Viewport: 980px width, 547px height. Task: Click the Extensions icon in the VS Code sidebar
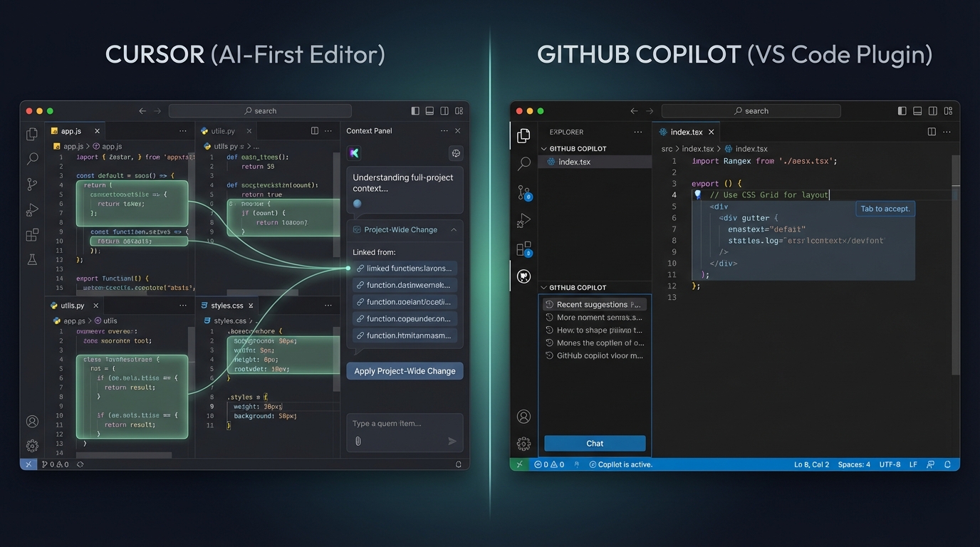pos(524,249)
